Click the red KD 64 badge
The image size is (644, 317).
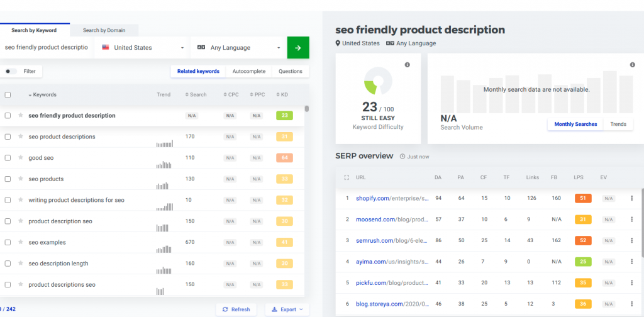click(x=285, y=158)
